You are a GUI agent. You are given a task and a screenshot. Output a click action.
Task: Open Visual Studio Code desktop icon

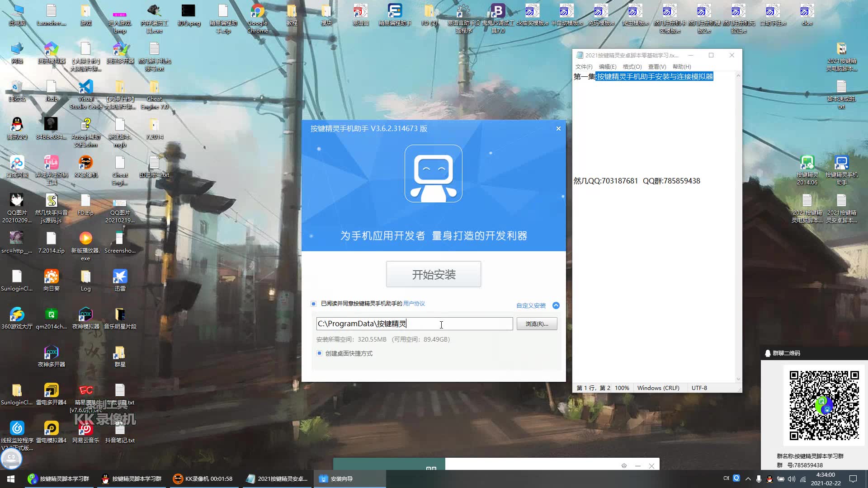86,94
